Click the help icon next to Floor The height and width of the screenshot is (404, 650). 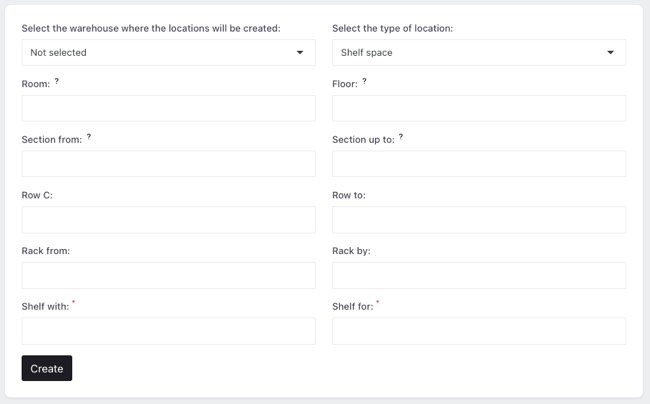[x=364, y=81]
